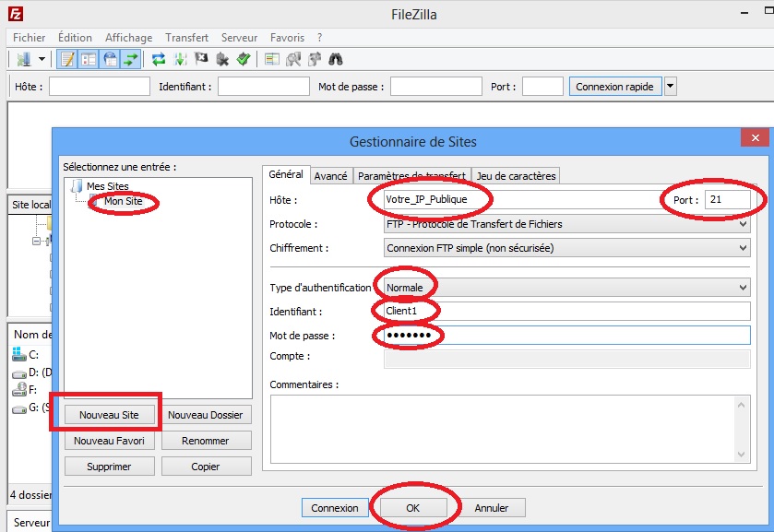This screenshot has width=774, height=532.
Task: Open the Serveur menu
Action: coord(240,38)
